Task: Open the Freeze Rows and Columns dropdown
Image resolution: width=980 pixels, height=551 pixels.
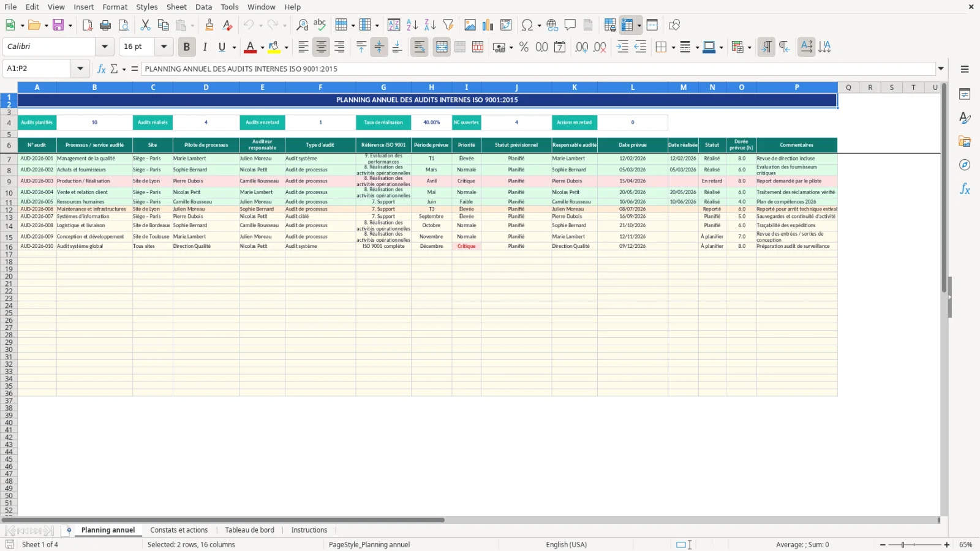Action: coord(639,25)
